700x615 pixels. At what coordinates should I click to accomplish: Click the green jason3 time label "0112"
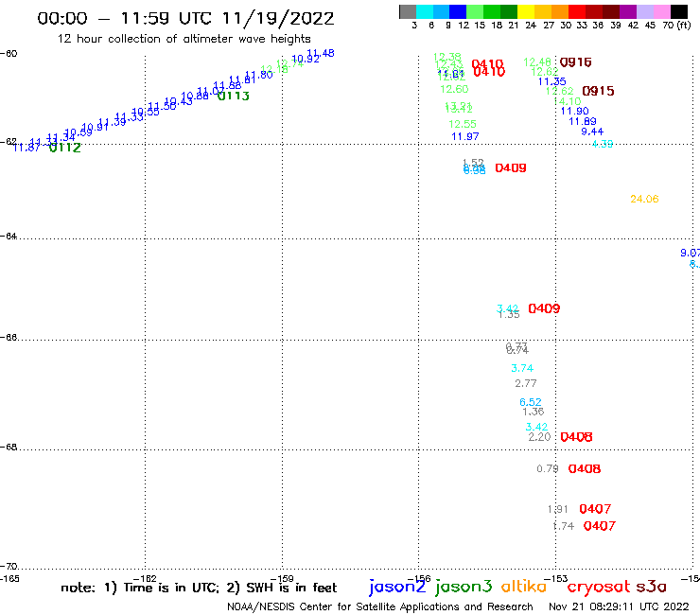pos(65,148)
